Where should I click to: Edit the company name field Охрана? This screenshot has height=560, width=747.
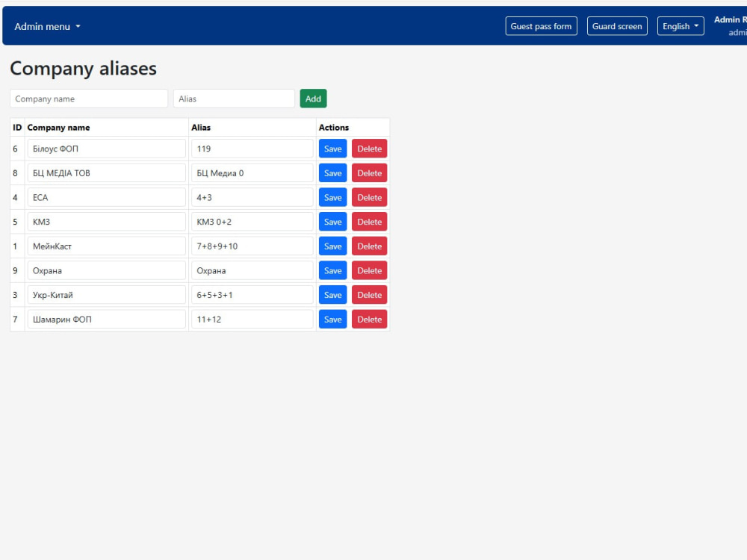(106, 270)
